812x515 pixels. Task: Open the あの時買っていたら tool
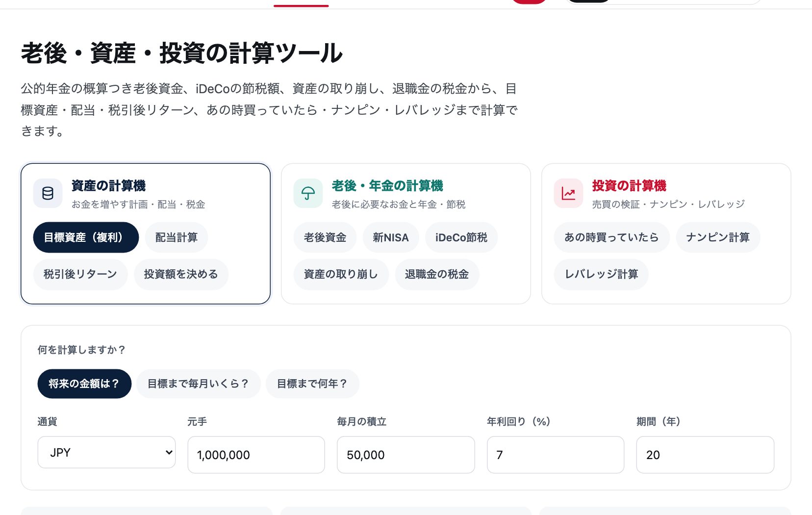tap(611, 237)
